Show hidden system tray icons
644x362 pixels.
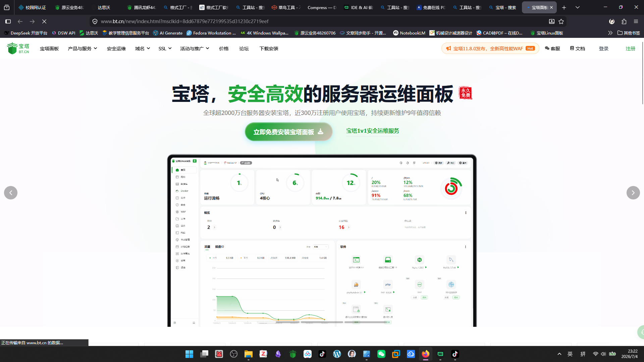tap(559, 354)
